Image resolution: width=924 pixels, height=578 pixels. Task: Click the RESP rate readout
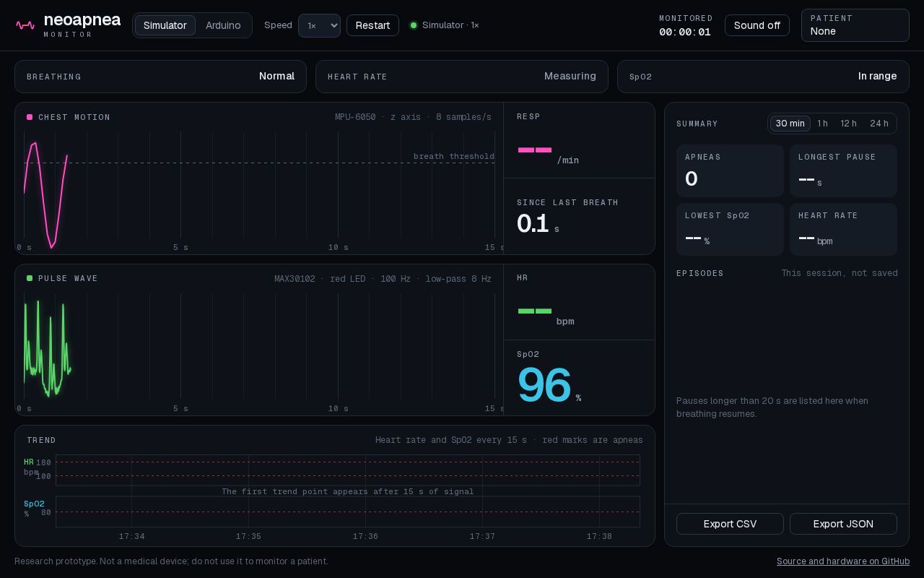click(x=549, y=152)
